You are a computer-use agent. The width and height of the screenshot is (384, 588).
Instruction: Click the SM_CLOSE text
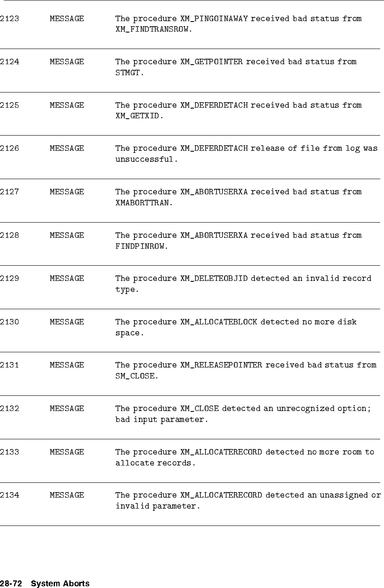(136, 376)
